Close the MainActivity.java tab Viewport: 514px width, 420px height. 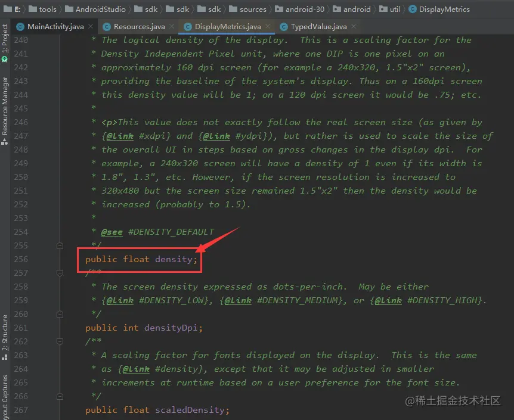tap(91, 26)
